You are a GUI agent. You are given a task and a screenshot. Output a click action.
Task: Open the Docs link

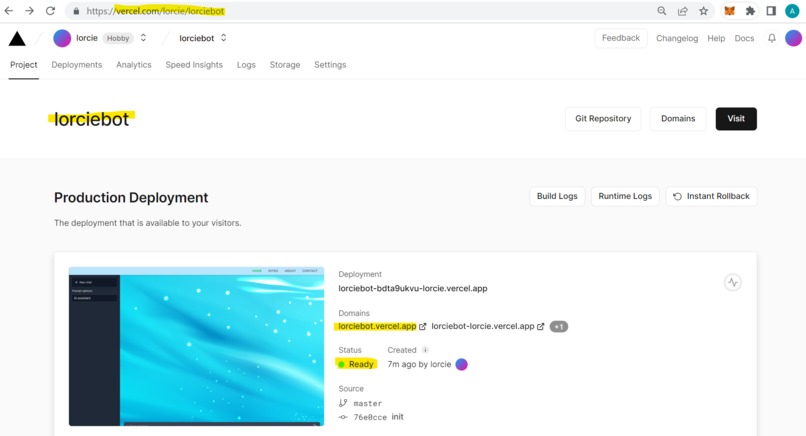click(744, 39)
